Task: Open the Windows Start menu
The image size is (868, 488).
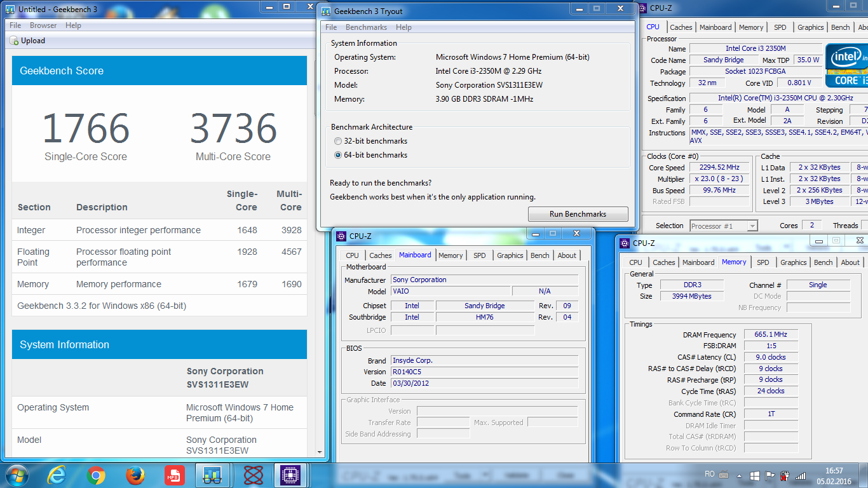Action: pos(16,475)
